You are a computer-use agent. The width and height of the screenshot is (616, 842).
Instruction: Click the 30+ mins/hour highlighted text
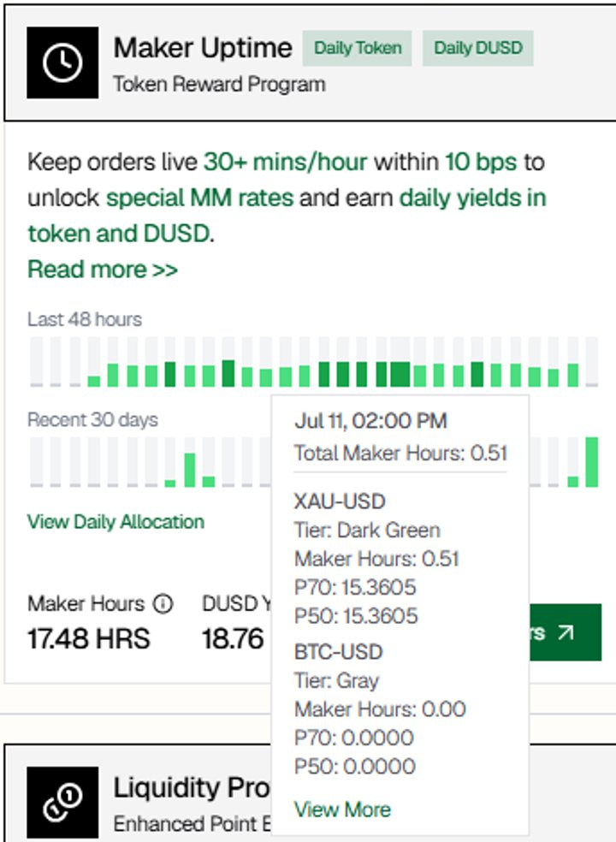pyautogui.click(x=285, y=162)
